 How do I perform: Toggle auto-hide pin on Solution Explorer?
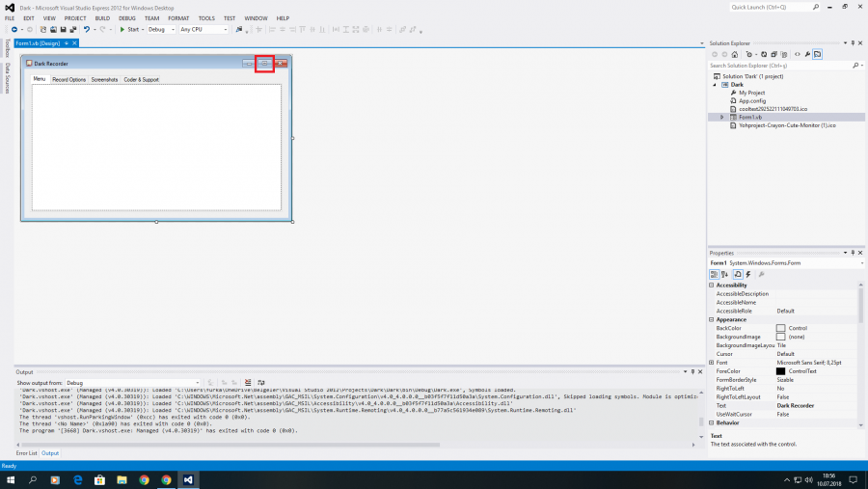pos(853,43)
